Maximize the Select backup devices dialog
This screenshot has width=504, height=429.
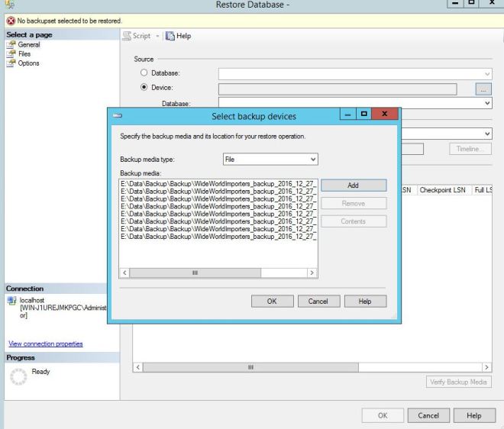[x=363, y=114]
